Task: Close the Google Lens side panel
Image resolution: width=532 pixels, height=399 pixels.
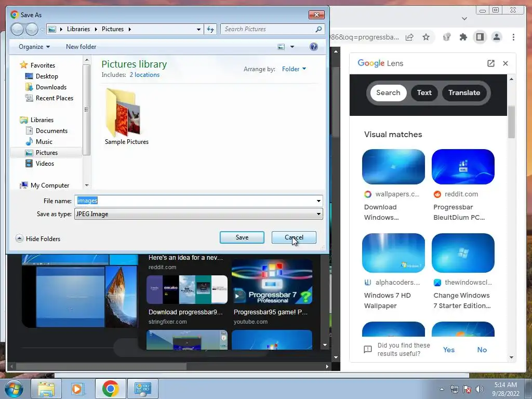Action: tap(505, 63)
